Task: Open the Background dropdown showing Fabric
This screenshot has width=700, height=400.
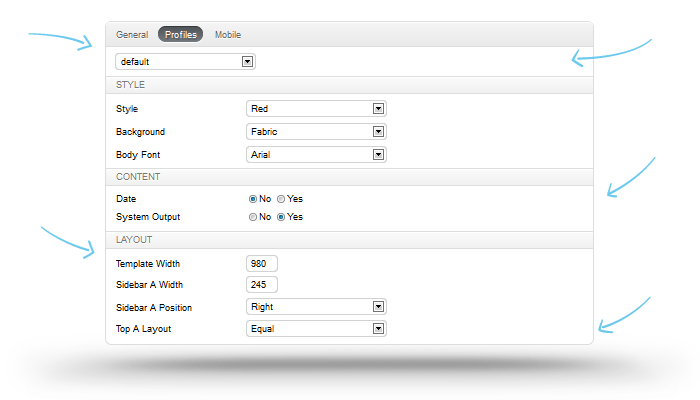Action: click(316, 131)
